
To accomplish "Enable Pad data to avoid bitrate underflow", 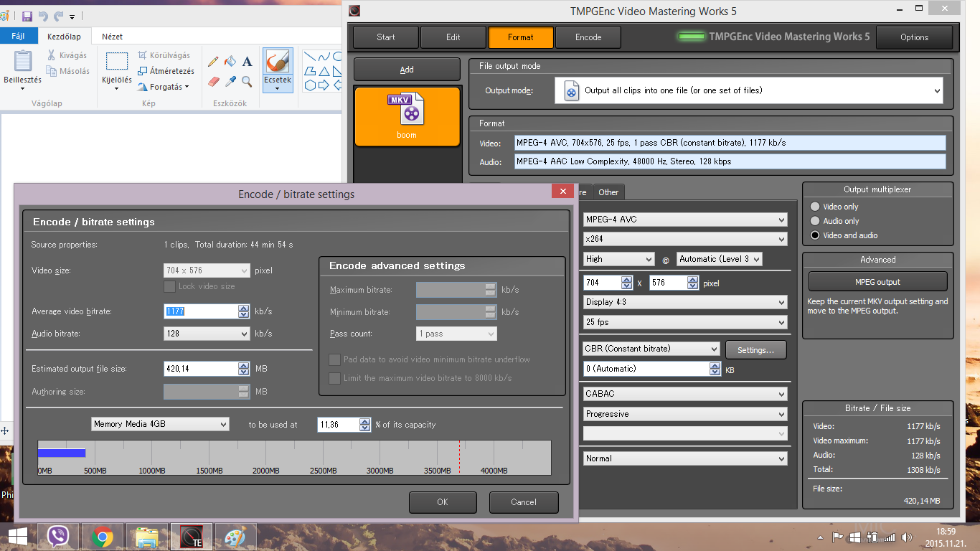I will pos(334,359).
